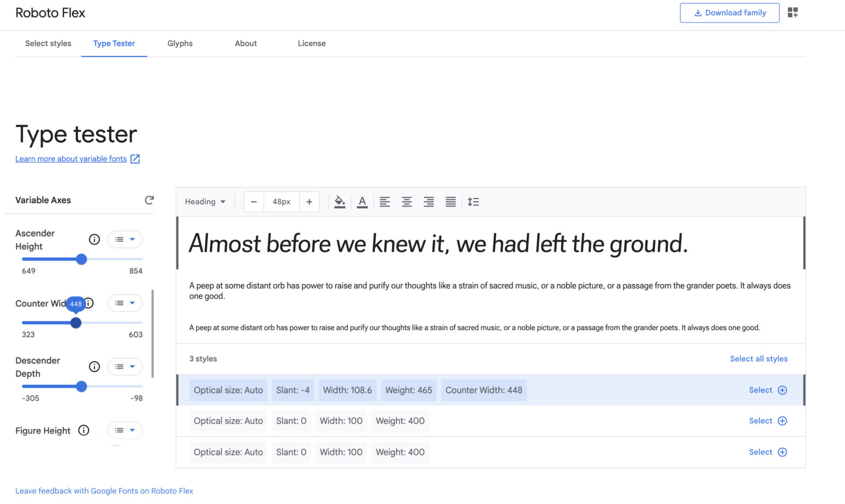Open the License tab

(311, 43)
